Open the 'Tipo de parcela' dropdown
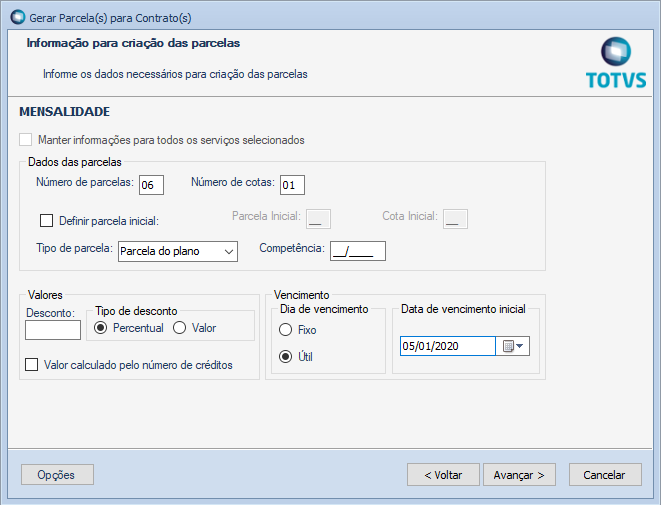The image size is (661, 505). (178, 251)
